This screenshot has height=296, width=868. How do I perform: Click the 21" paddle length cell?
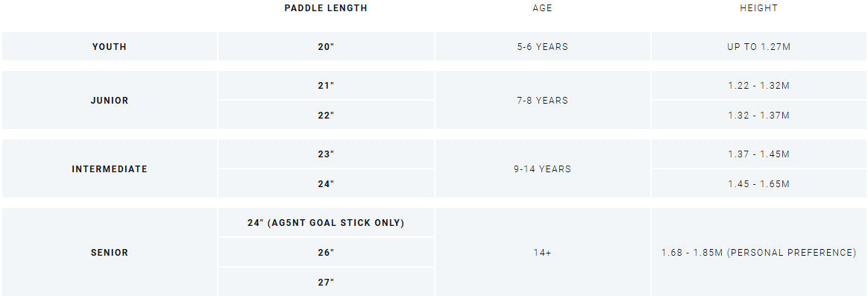click(x=326, y=85)
